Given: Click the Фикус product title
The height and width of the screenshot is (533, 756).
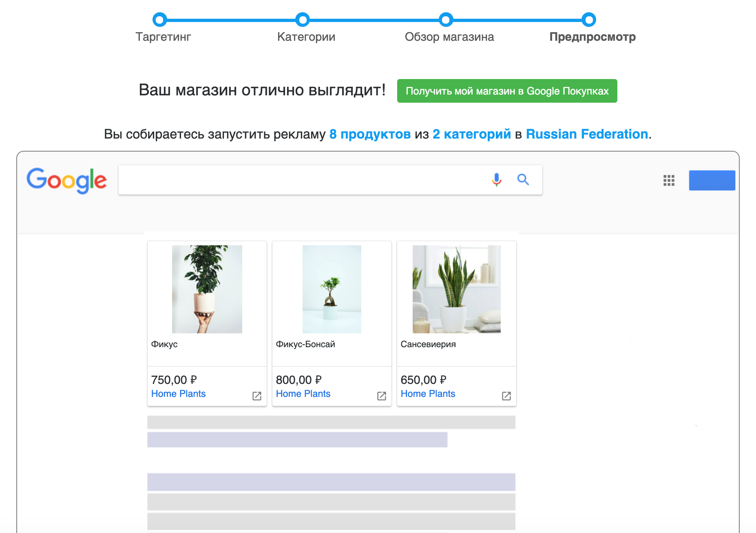Looking at the screenshot, I should click(x=164, y=344).
